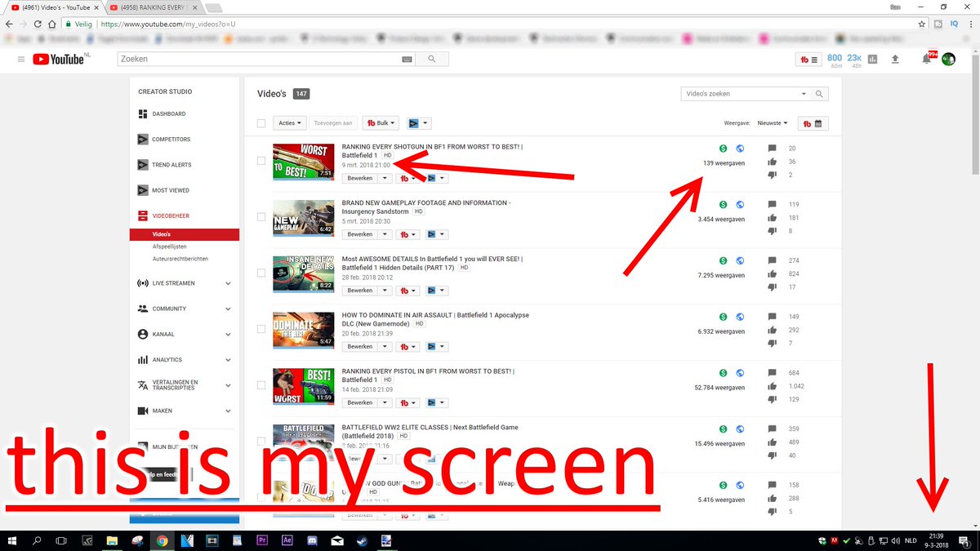The width and height of the screenshot is (980, 551).
Task: Select checkbox for Hidden Details PART 17 video
Action: tap(261, 273)
